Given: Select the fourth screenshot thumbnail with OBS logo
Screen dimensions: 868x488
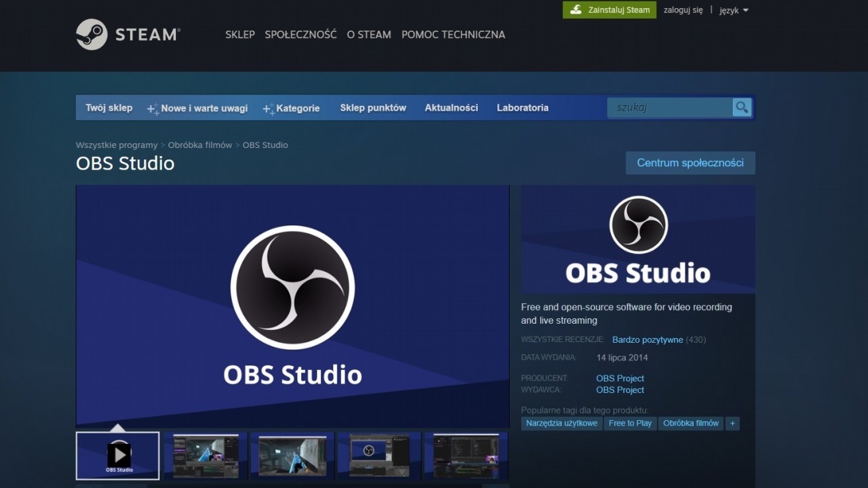Looking at the screenshot, I should [379, 455].
